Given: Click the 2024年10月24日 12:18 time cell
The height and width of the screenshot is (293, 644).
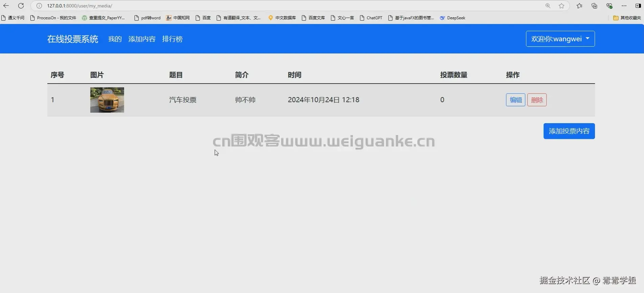Looking at the screenshot, I should (323, 100).
